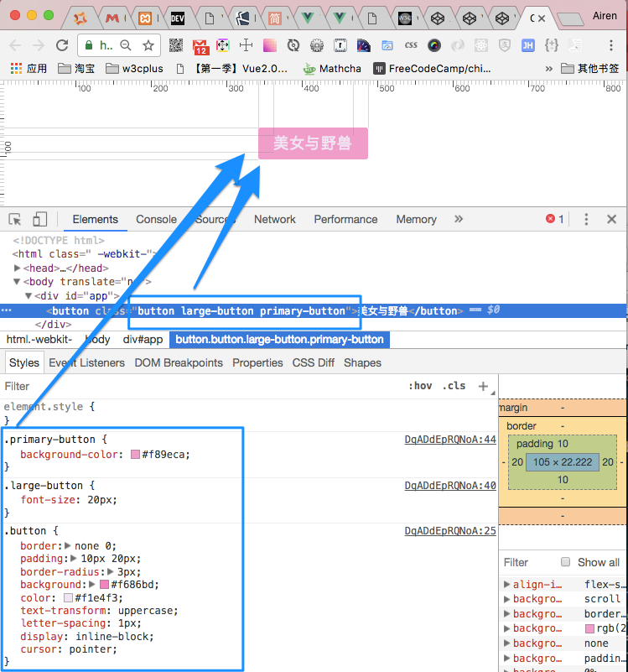Toggle the :hov element state panel
Viewport: 628px width, 672px height.
(x=420, y=386)
